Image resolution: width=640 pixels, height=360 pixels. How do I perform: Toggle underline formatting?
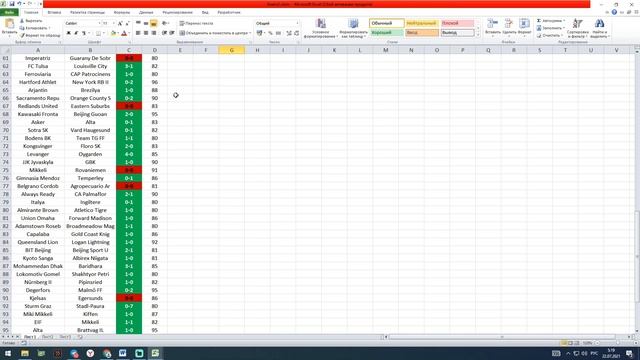coord(84,33)
